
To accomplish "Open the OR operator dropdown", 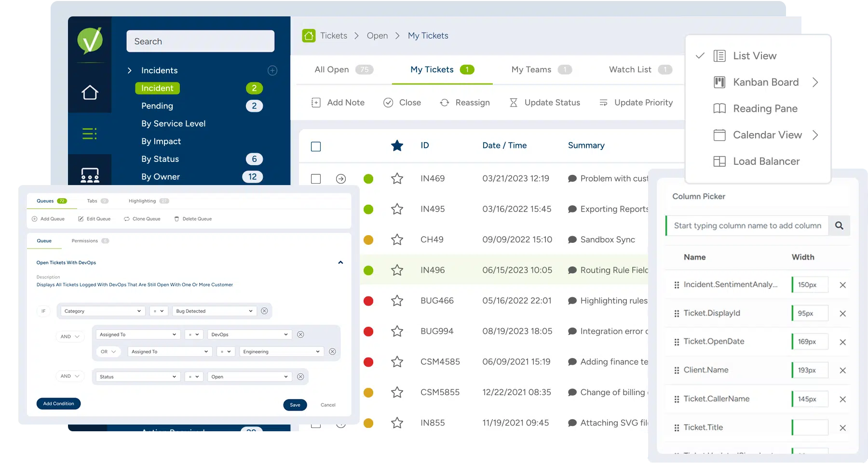I will tap(108, 352).
